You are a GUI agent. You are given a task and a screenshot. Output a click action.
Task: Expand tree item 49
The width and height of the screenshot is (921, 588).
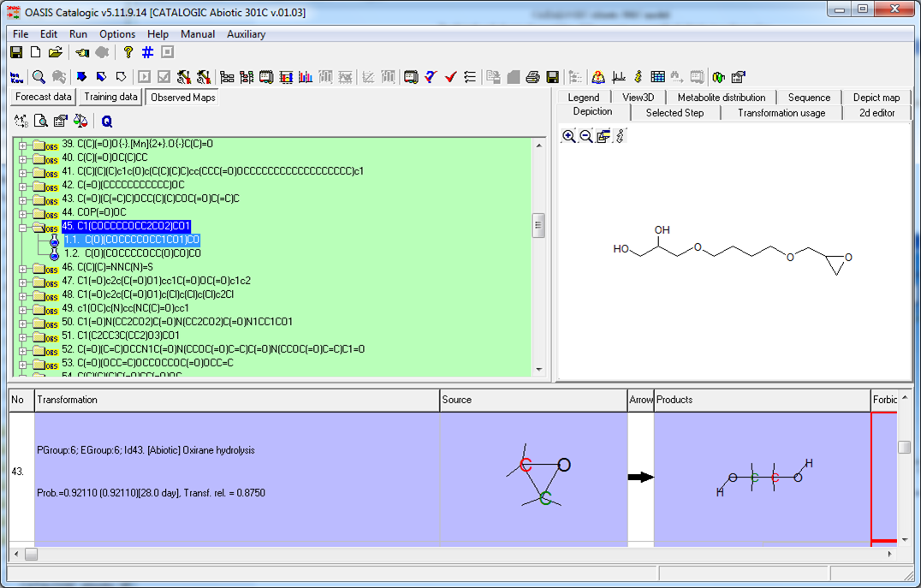pyautogui.click(x=22, y=310)
